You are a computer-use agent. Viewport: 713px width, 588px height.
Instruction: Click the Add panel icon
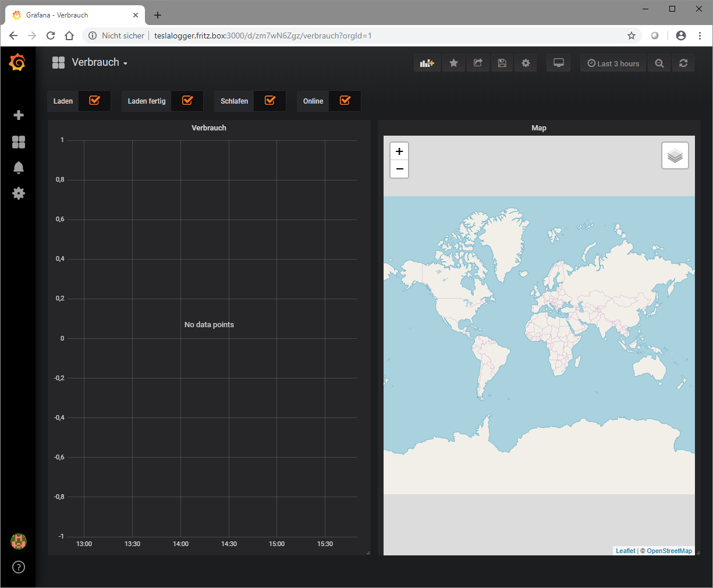427,63
